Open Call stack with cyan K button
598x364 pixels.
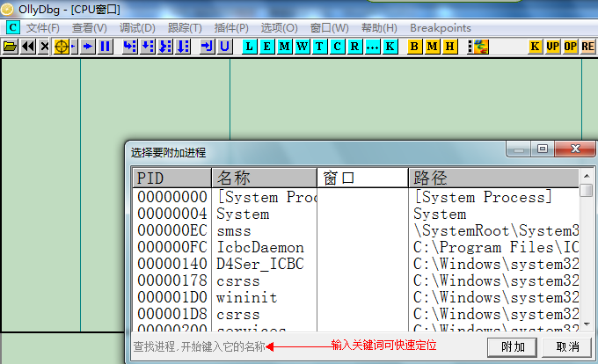pos(390,47)
